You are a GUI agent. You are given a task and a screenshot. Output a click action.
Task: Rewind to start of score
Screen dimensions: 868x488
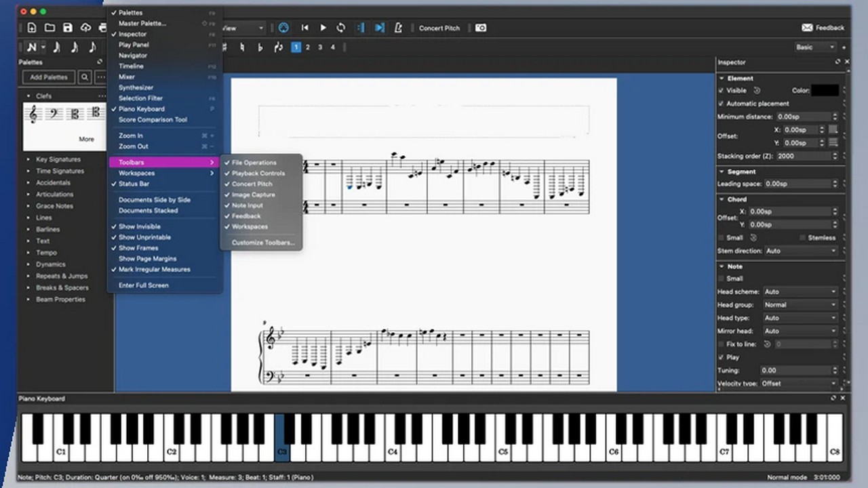click(x=305, y=28)
